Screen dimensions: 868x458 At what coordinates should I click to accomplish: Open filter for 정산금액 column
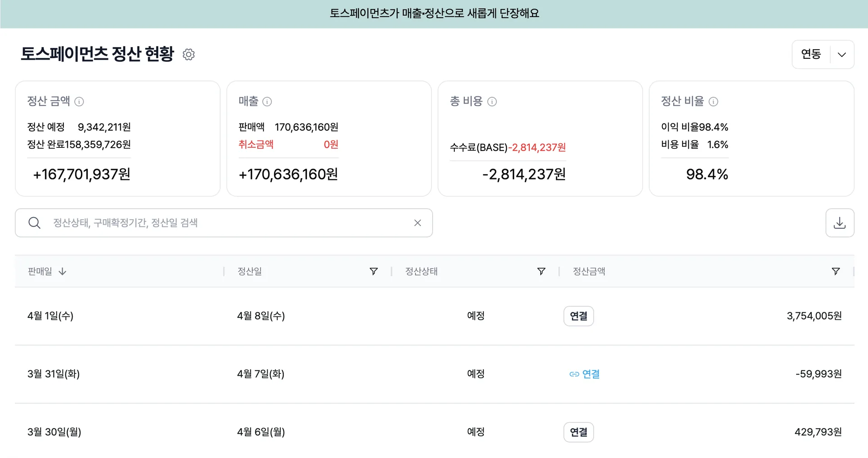coord(836,271)
